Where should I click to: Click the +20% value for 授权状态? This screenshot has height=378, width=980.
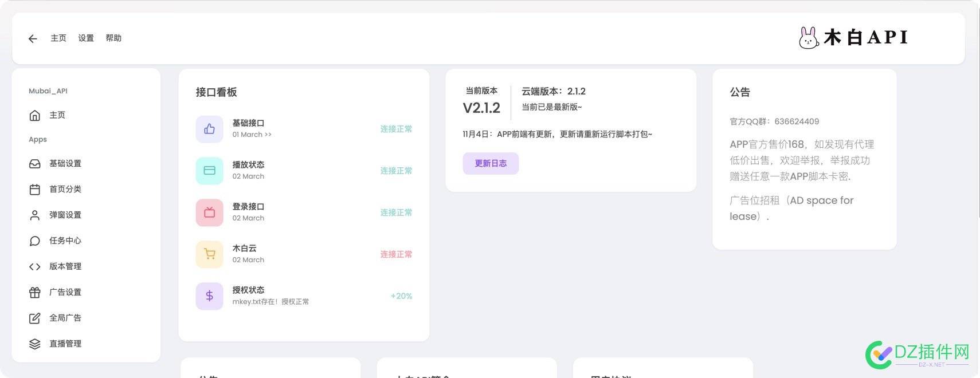click(x=401, y=297)
